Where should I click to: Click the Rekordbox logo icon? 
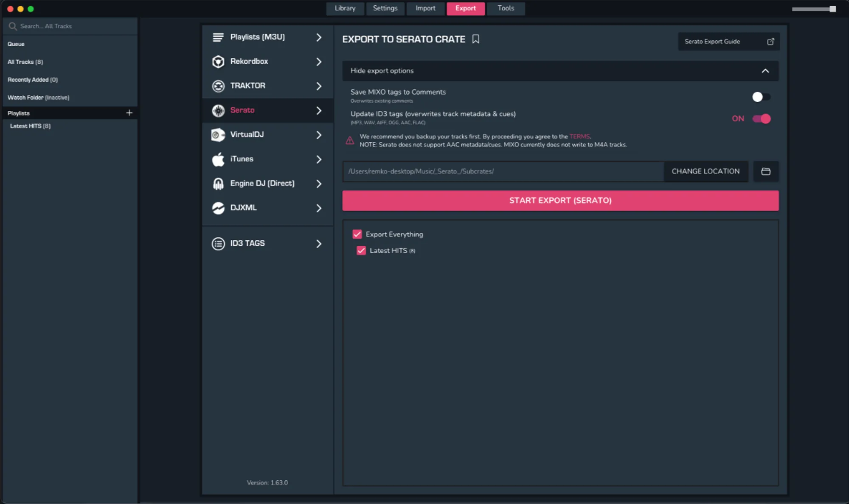(218, 62)
